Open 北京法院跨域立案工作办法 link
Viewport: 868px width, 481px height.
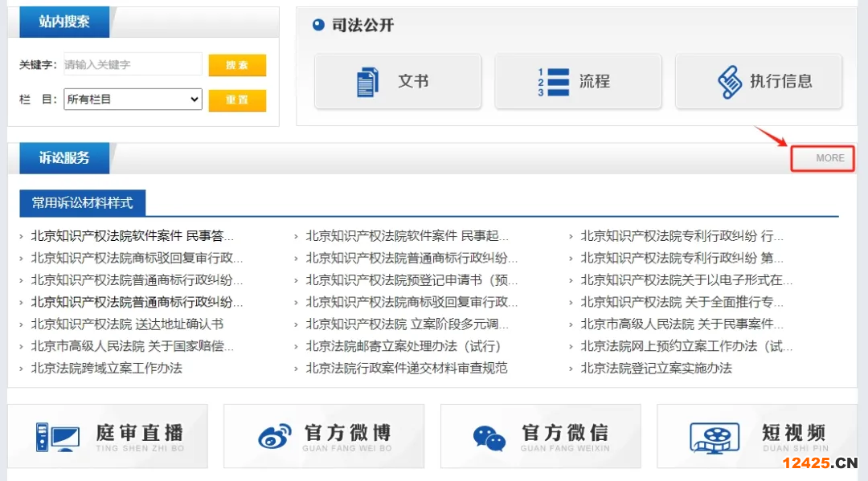106,368
